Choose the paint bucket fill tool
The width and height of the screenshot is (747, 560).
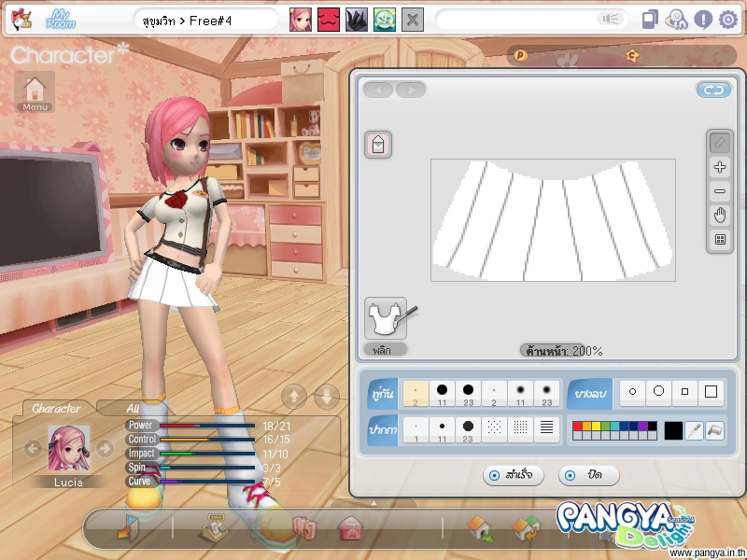pos(714,431)
